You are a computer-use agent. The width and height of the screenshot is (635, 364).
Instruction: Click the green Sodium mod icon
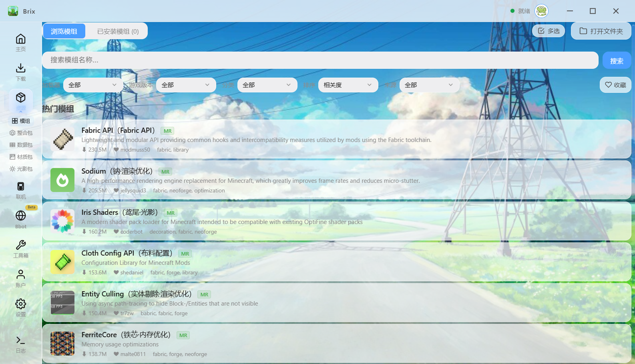click(x=62, y=180)
